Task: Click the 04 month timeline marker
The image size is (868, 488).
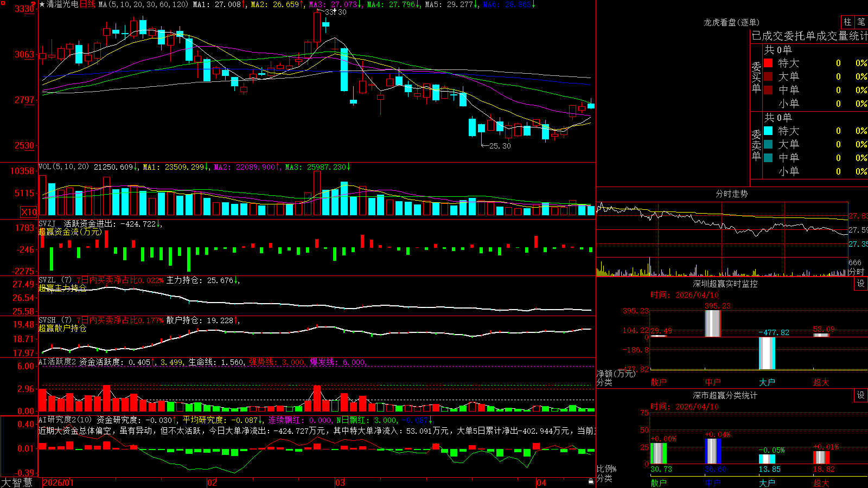Action: (541, 483)
